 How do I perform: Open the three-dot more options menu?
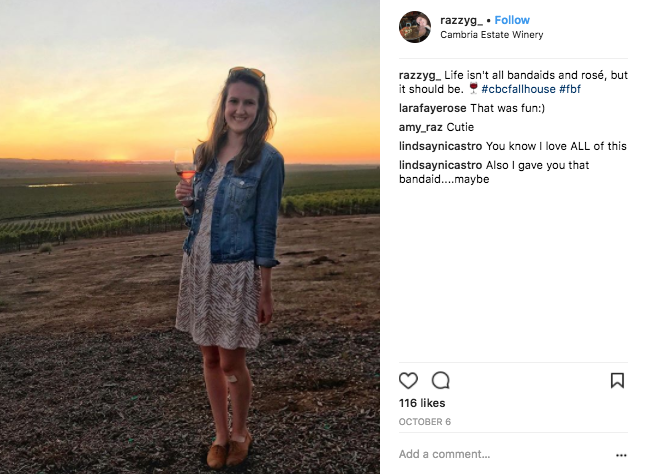click(x=621, y=455)
